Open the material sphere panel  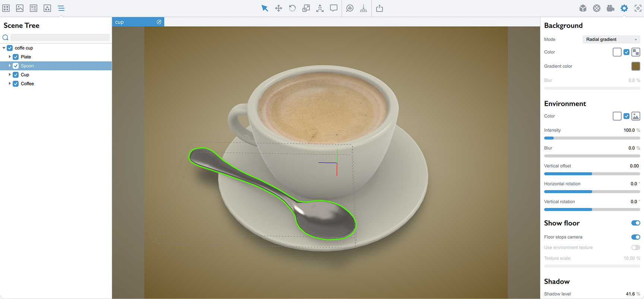597,8
